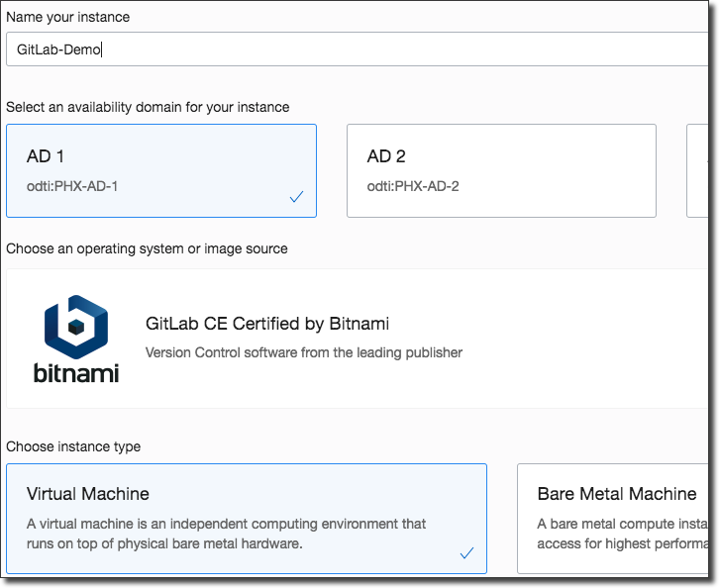The width and height of the screenshot is (719, 588).
Task: Click the checkmark on the AD 1 card
Action: point(296,197)
